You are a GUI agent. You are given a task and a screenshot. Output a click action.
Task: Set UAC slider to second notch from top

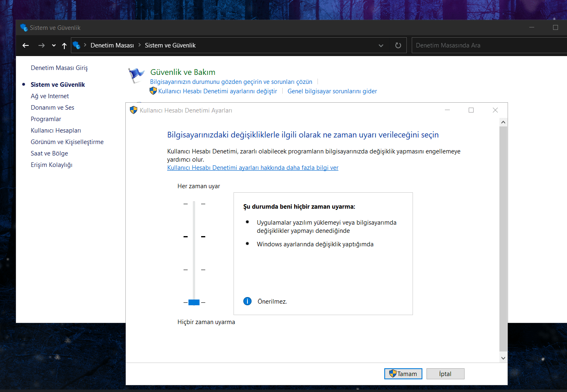[194, 237]
